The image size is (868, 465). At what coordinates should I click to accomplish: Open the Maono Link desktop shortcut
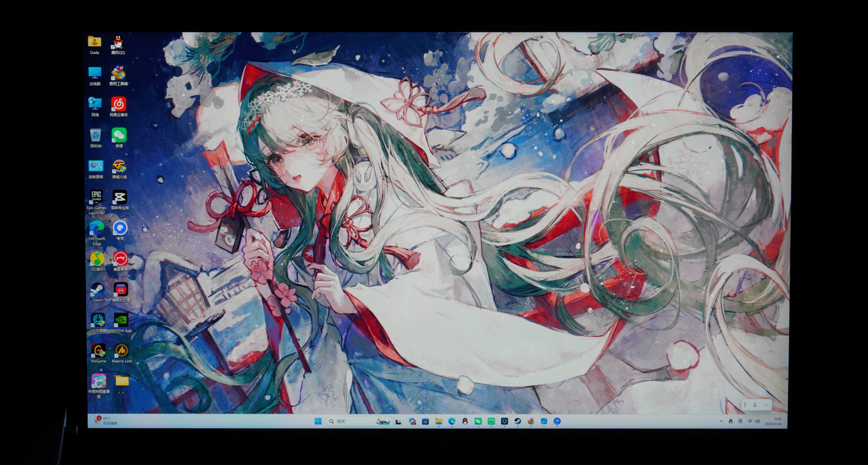122,353
